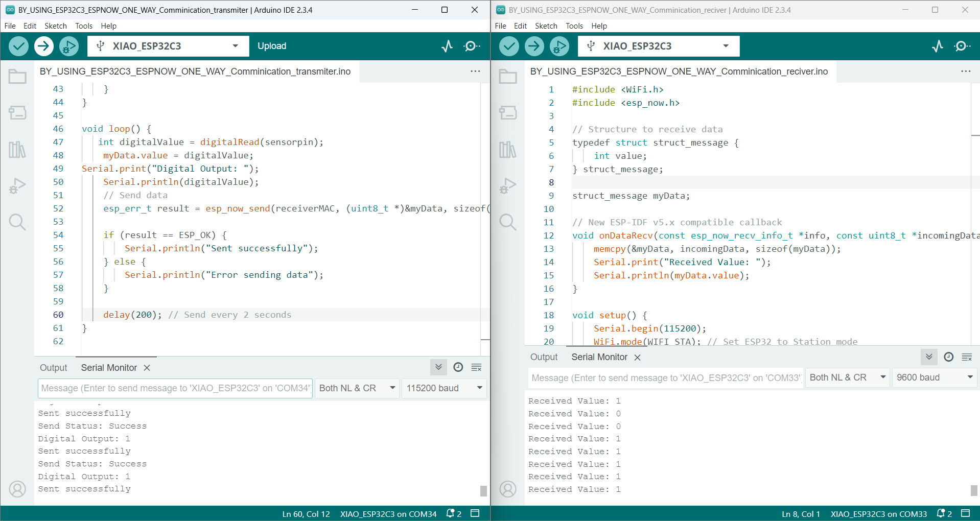The width and height of the screenshot is (980, 521).
Task: Open 115200 baud dropdown
Action: click(444, 388)
